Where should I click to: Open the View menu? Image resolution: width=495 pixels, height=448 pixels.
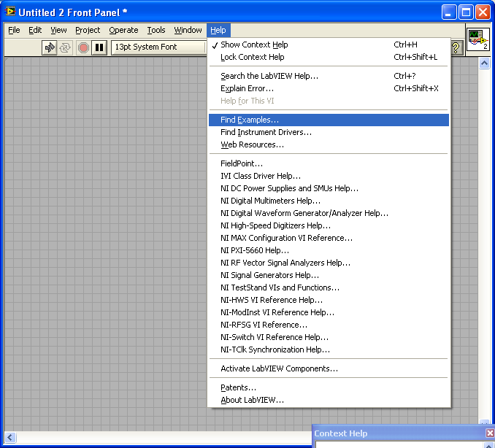(58, 30)
